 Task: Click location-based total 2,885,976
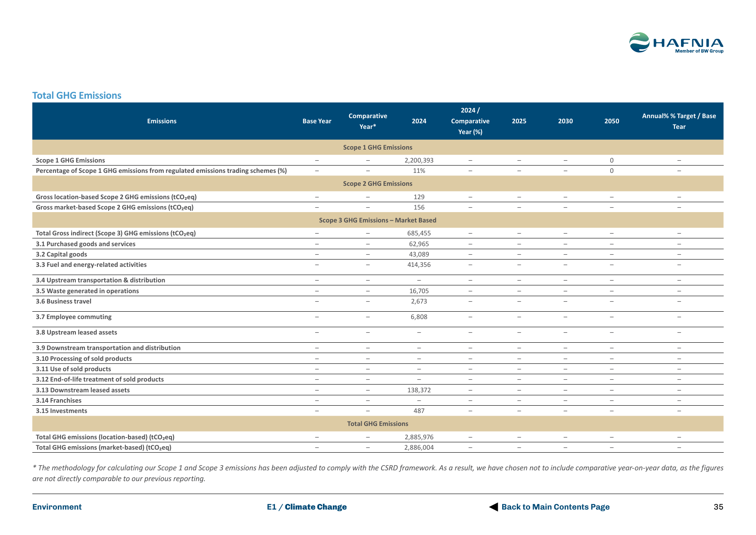tap(419, 437)
